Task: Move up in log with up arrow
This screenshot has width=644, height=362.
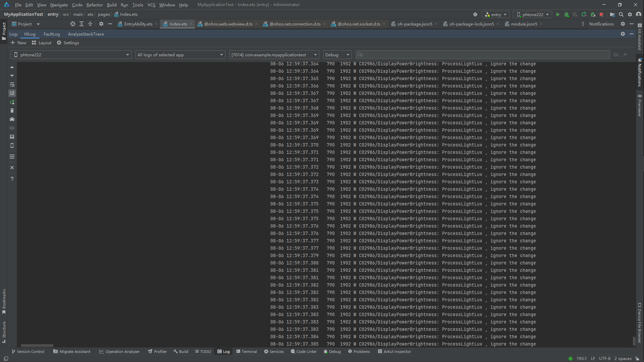Action: tap(12, 67)
